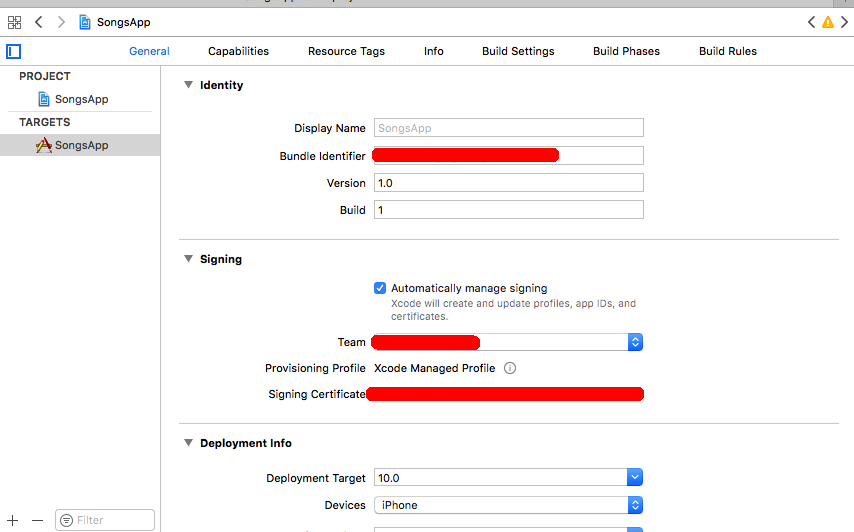Select the SongsApp project item
The width and height of the screenshot is (854, 532).
point(80,99)
